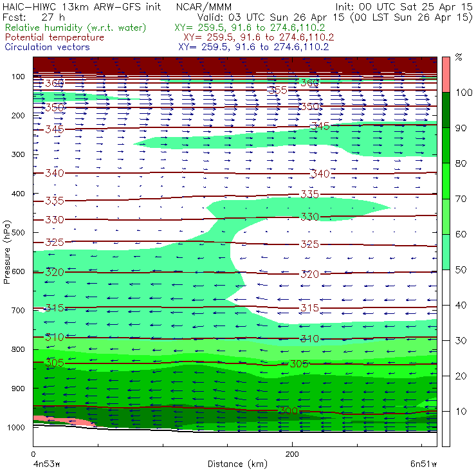Image resolution: width=476 pixels, height=476 pixels.
Task: Click the green 'Relative humidity (w.r.t. water)' legend label
Action: pyautogui.click(x=76, y=28)
